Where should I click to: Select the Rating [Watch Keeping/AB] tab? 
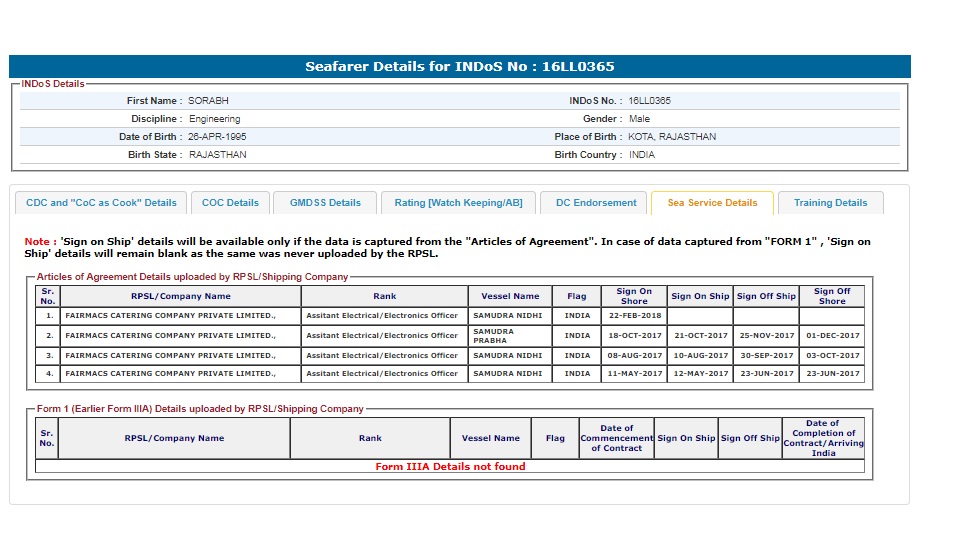coord(458,203)
